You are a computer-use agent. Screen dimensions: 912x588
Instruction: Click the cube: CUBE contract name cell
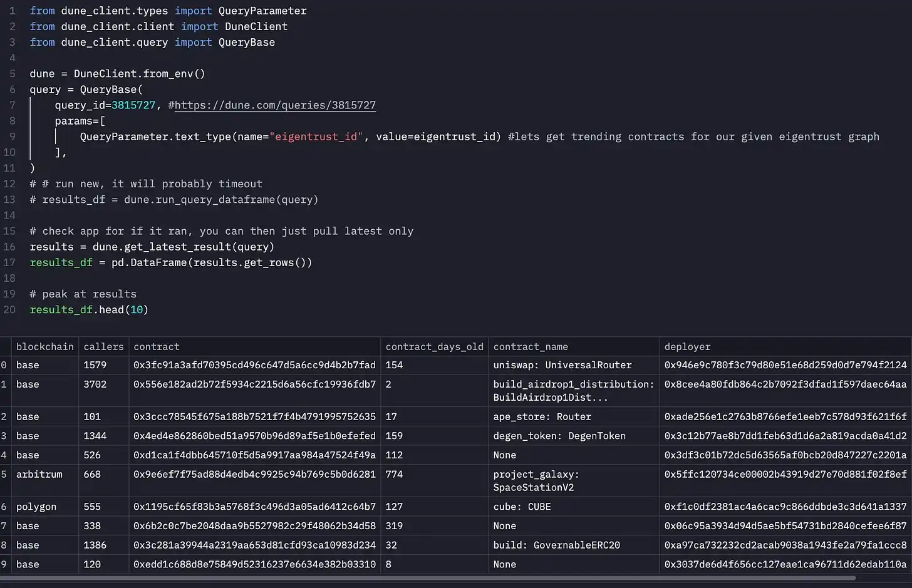coord(522,507)
